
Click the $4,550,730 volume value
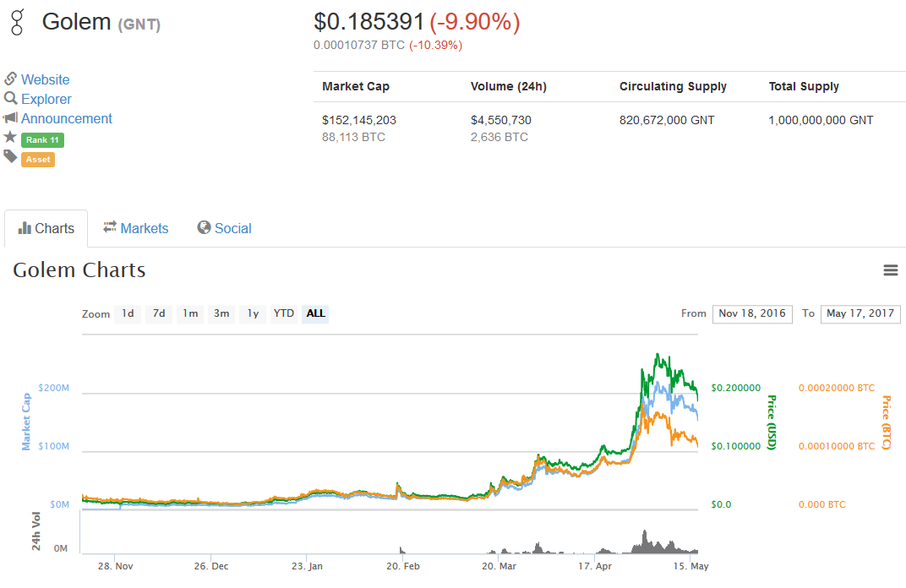tap(501, 120)
